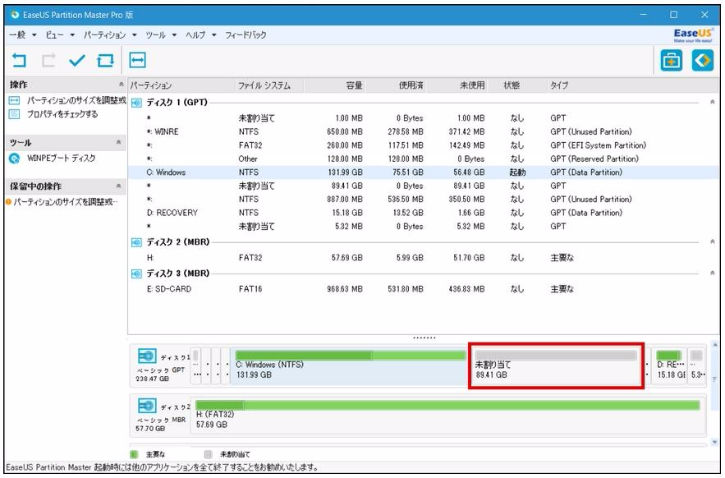Open the ツール menu

(160, 35)
